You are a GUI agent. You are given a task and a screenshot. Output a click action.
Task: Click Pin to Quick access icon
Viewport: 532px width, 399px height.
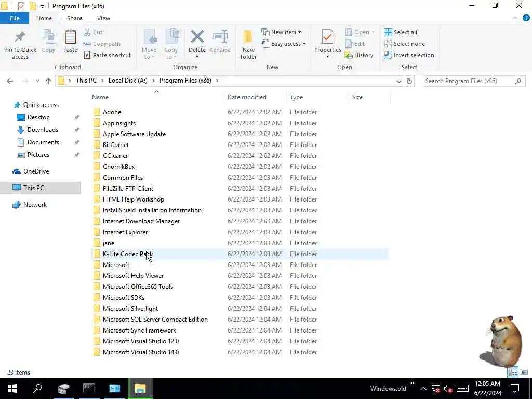[20, 37]
